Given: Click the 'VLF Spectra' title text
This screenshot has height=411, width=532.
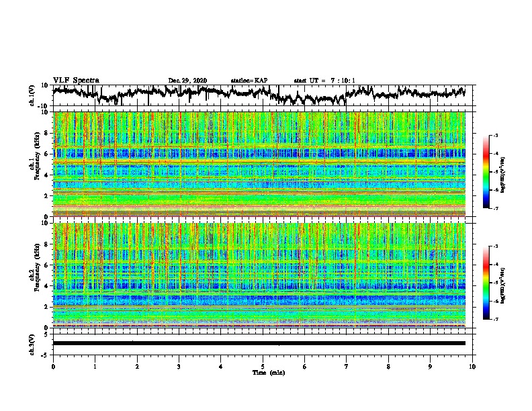Looking at the screenshot, I should (76, 81).
